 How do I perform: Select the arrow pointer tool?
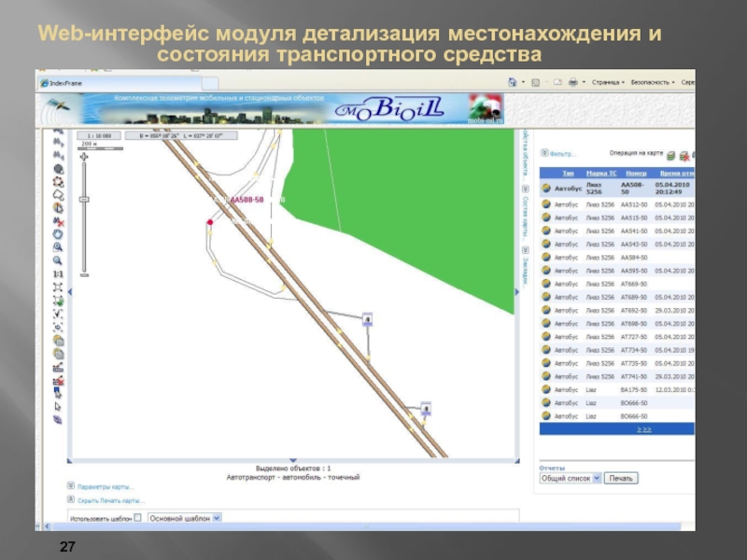click(58, 406)
